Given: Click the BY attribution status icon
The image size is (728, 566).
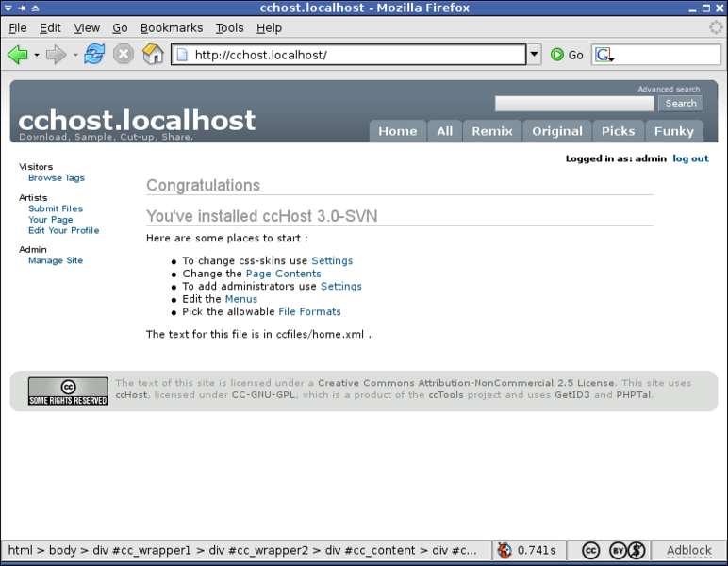Looking at the screenshot, I should point(618,551).
